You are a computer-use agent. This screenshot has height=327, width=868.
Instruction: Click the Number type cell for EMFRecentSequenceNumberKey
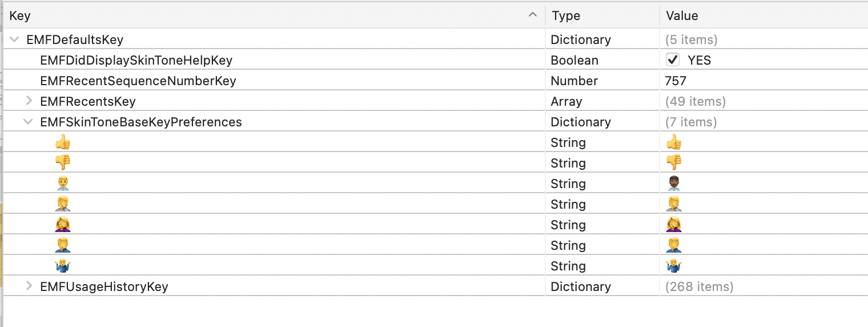(x=574, y=81)
